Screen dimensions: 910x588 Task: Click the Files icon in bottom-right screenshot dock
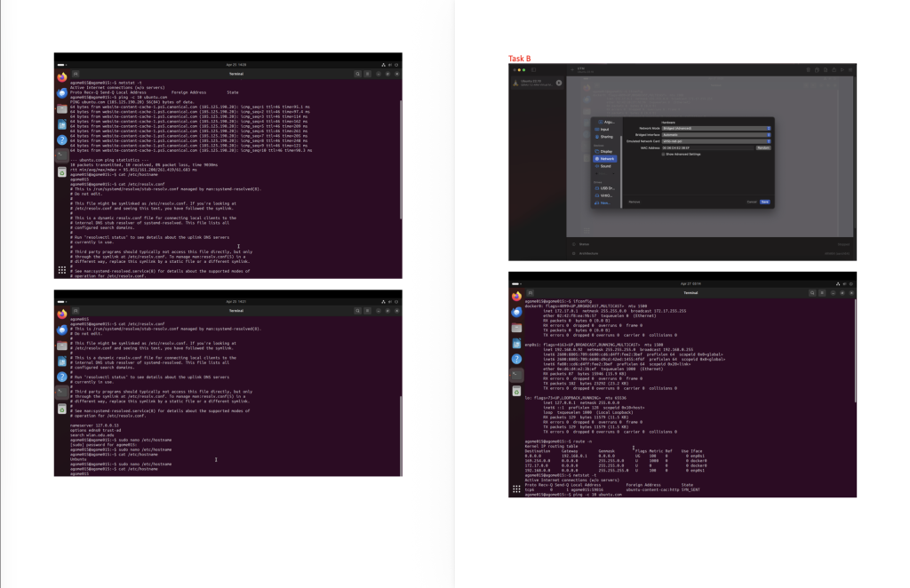(x=516, y=328)
